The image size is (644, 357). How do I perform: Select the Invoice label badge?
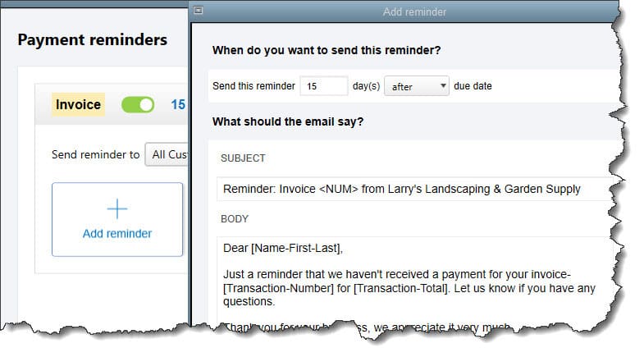click(78, 104)
